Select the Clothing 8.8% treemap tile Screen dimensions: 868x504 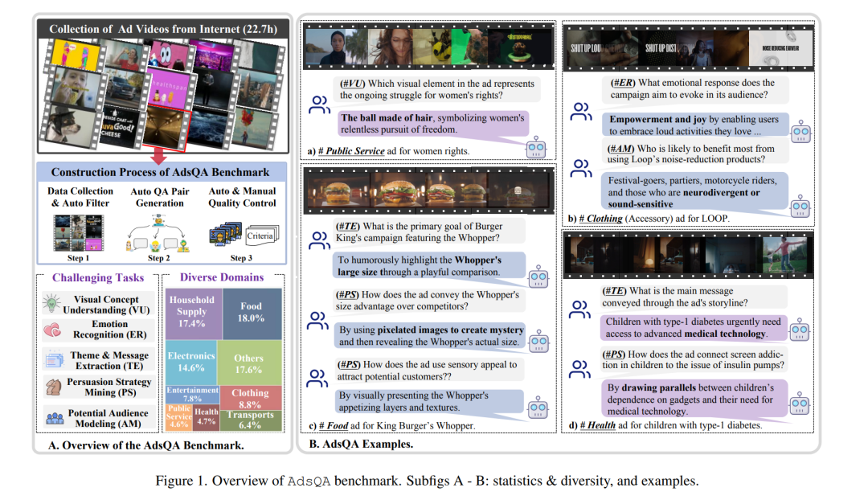click(x=252, y=398)
